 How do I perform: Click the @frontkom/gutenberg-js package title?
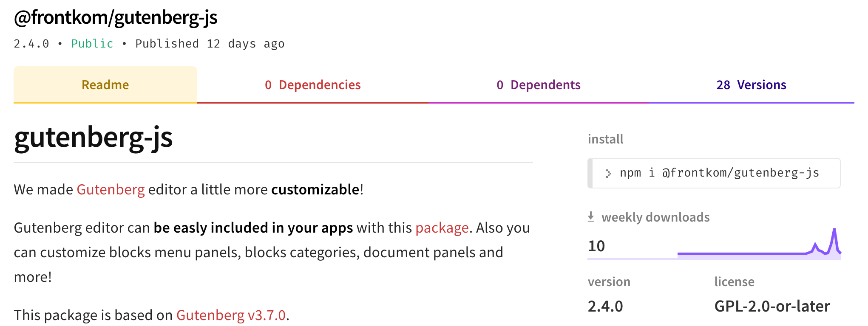point(116,17)
